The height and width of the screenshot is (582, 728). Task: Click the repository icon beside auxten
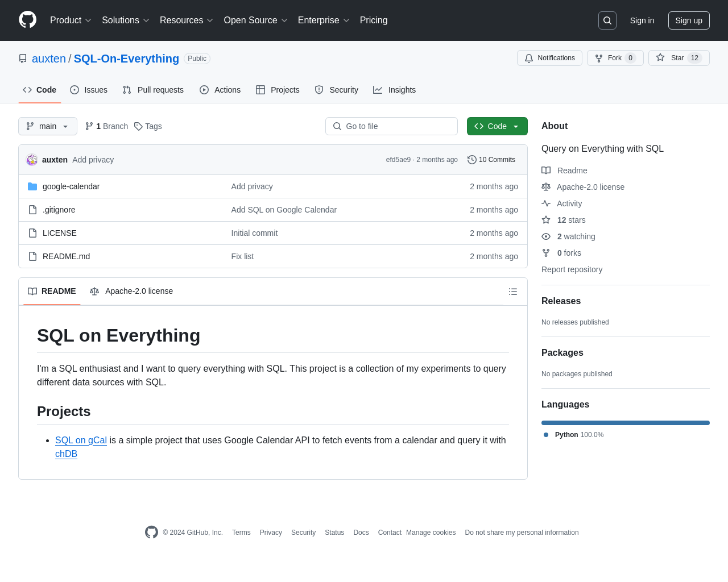pyautogui.click(x=23, y=59)
